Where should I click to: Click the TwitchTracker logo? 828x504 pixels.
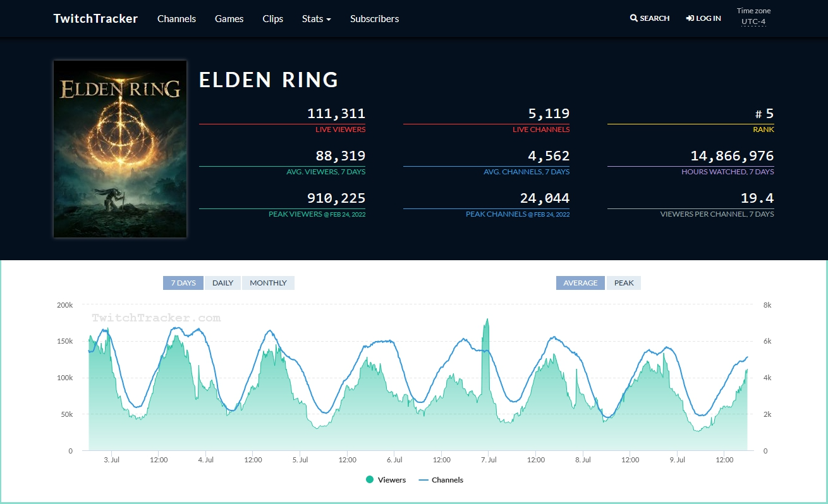95,18
